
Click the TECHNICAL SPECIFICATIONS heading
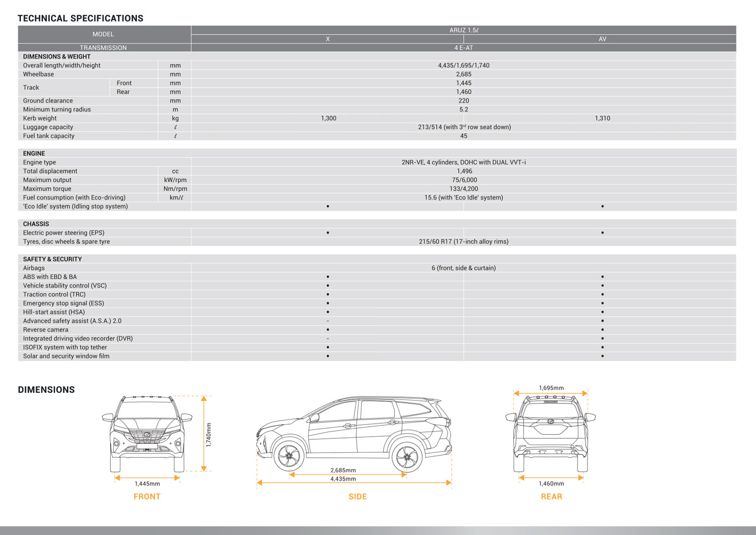[80, 18]
